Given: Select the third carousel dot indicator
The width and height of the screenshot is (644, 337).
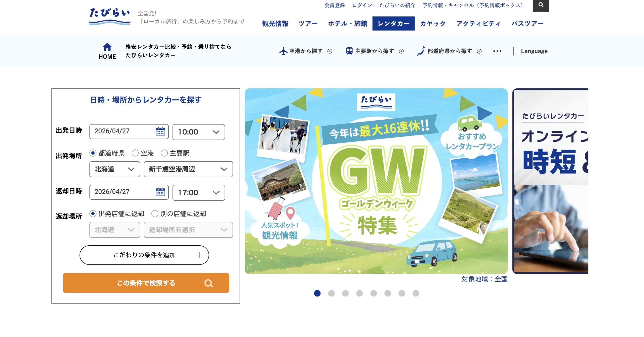Looking at the screenshot, I should point(345,293).
